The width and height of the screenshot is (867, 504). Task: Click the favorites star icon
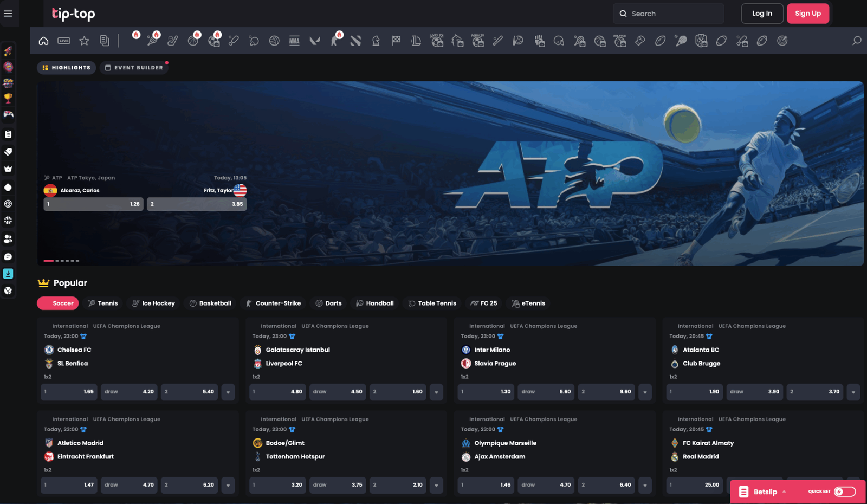click(x=84, y=41)
